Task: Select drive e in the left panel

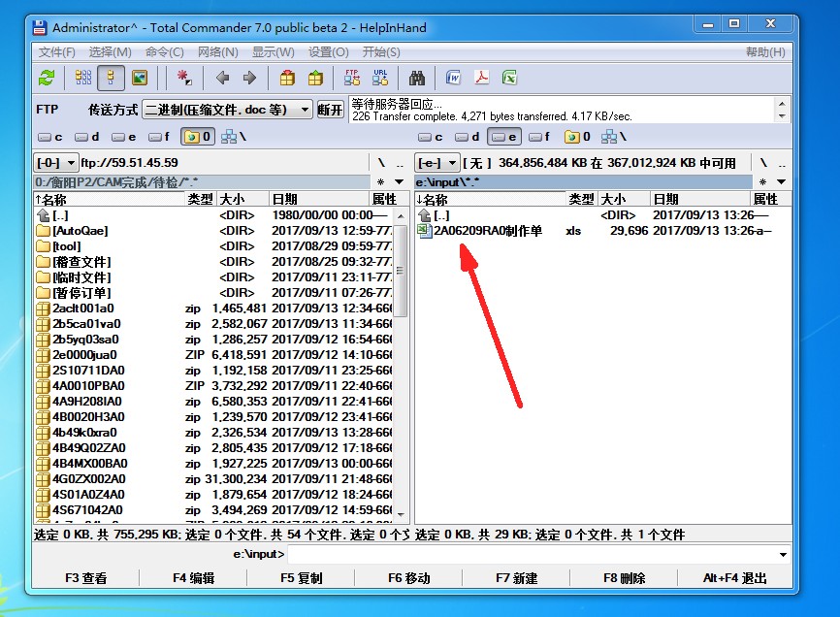Action: (124, 137)
